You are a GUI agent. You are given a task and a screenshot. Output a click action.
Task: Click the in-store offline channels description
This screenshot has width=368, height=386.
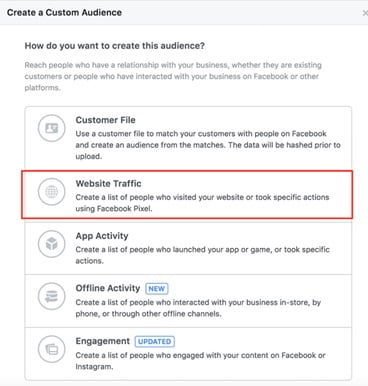pyautogui.click(x=198, y=308)
